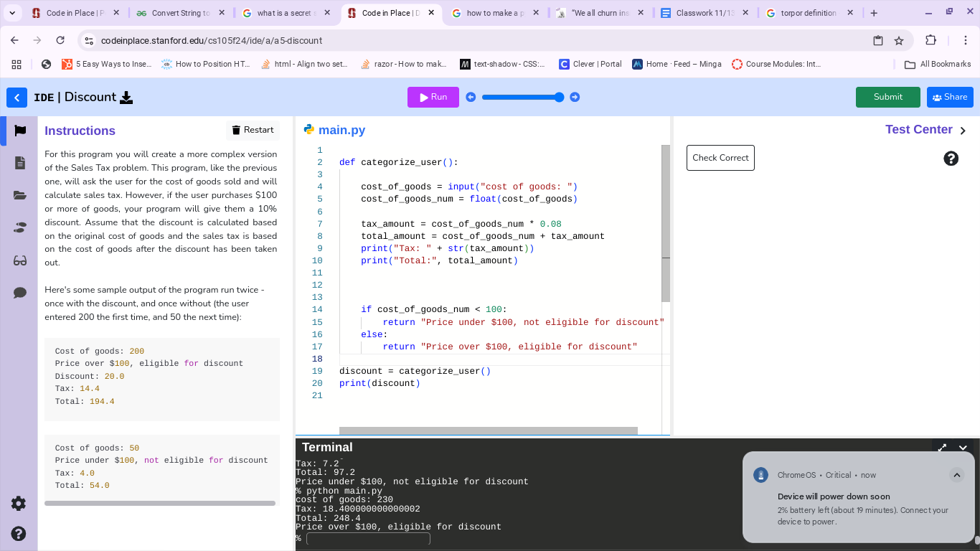Download the Discount project icon

126,98
